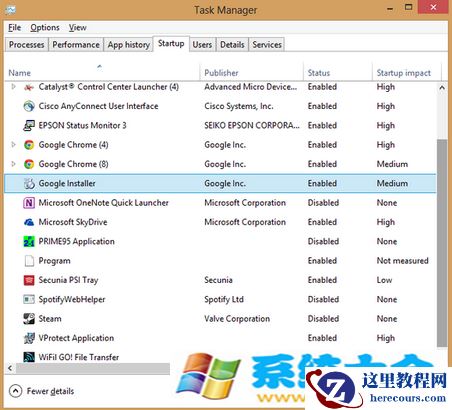452x410 pixels.
Task: Click the SEIKO EPSON CORPORA publisher cell
Action: click(252, 126)
